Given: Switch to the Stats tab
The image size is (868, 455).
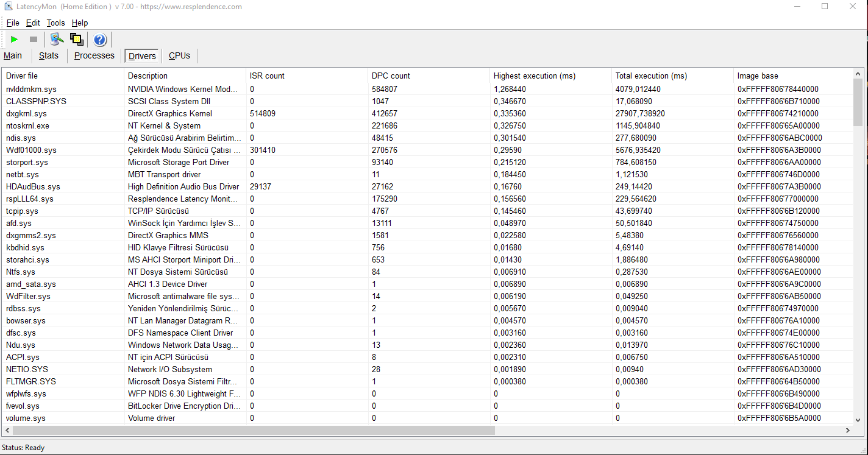Looking at the screenshot, I should 49,55.
